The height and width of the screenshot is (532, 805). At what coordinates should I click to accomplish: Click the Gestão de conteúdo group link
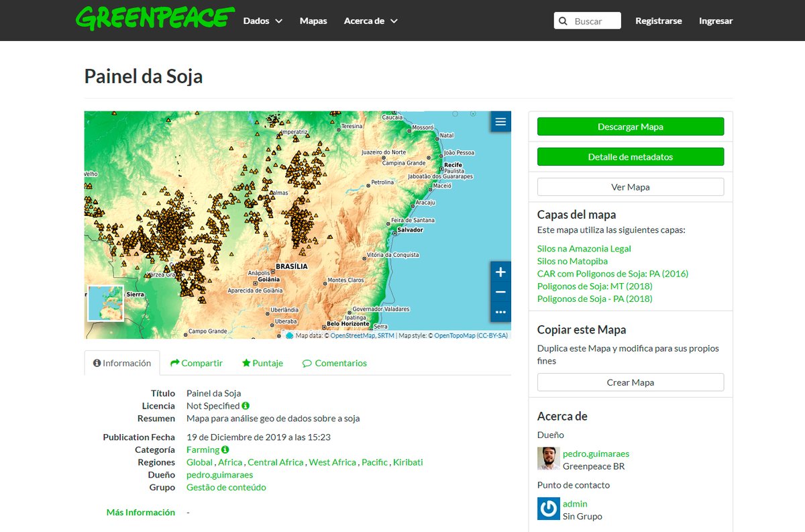click(x=226, y=487)
